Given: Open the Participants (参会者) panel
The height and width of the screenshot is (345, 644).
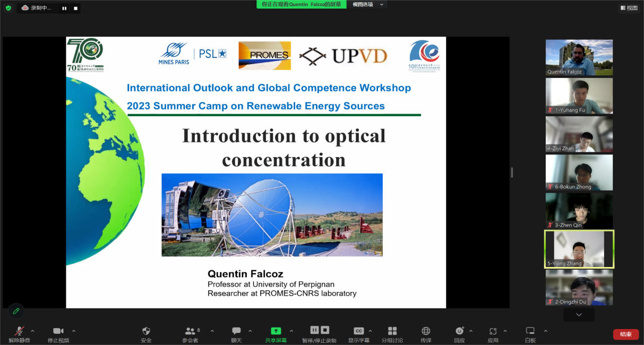Looking at the screenshot, I should (x=190, y=331).
